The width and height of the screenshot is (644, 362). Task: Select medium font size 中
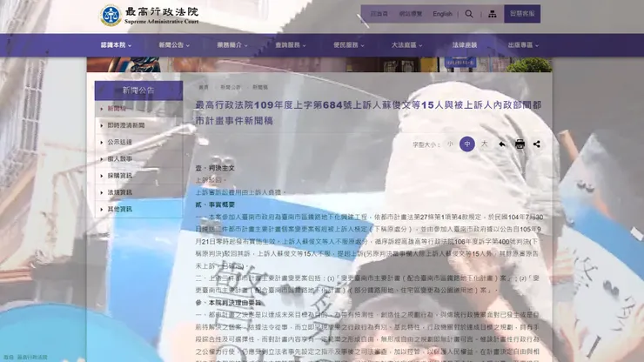coord(467,144)
